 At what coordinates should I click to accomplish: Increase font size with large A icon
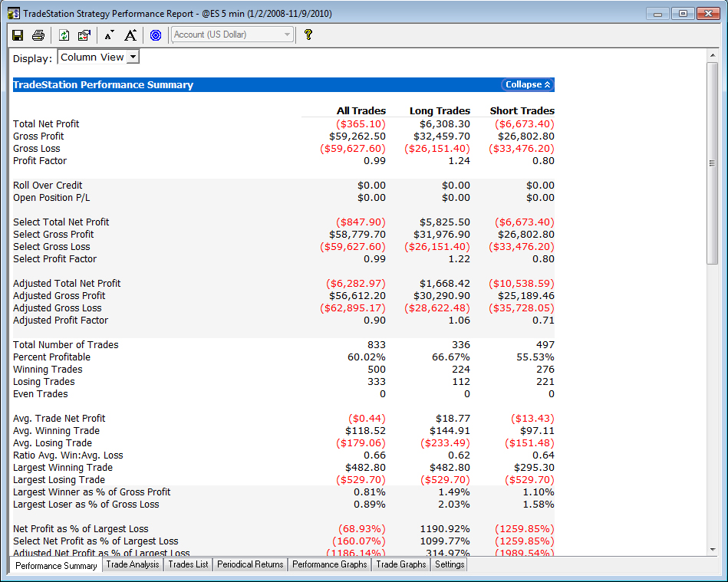[130, 35]
